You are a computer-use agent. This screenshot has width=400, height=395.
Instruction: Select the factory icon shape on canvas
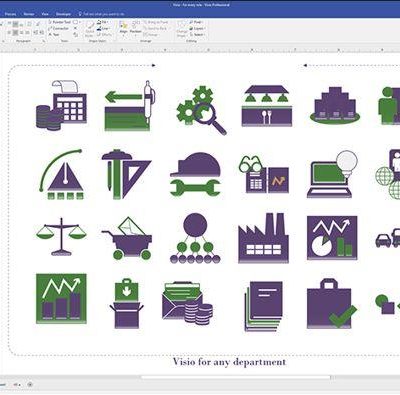click(x=264, y=238)
